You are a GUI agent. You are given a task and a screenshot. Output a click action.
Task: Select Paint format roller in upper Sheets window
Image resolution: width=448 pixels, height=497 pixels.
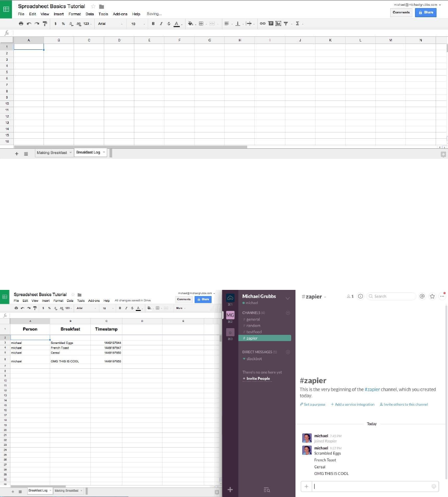pos(44,23)
